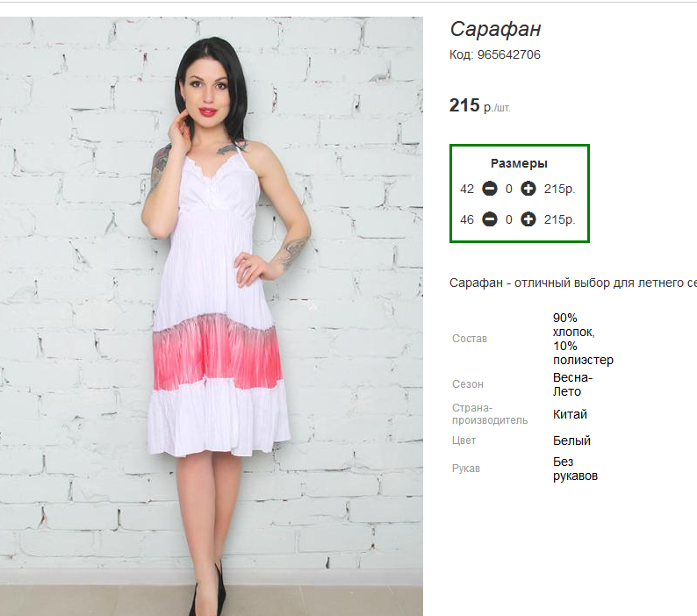Select the size 42 label
697x616 pixels.
point(467,189)
